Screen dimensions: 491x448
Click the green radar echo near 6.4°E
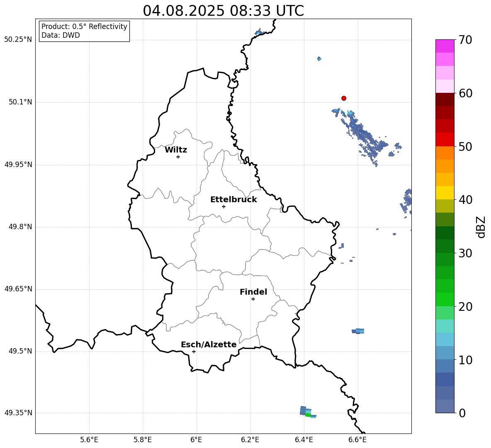tap(308, 414)
